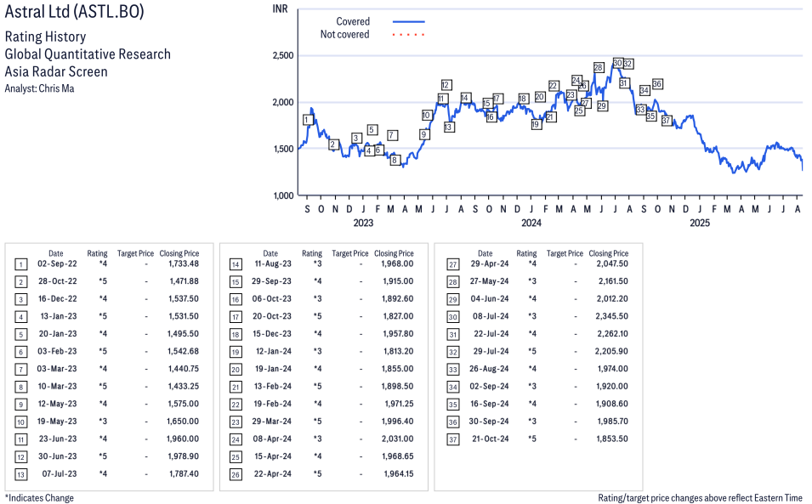This screenshot has width=812, height=504.
Task: Click the Asia Radar Screen text
Action: (x=56, y=71)
